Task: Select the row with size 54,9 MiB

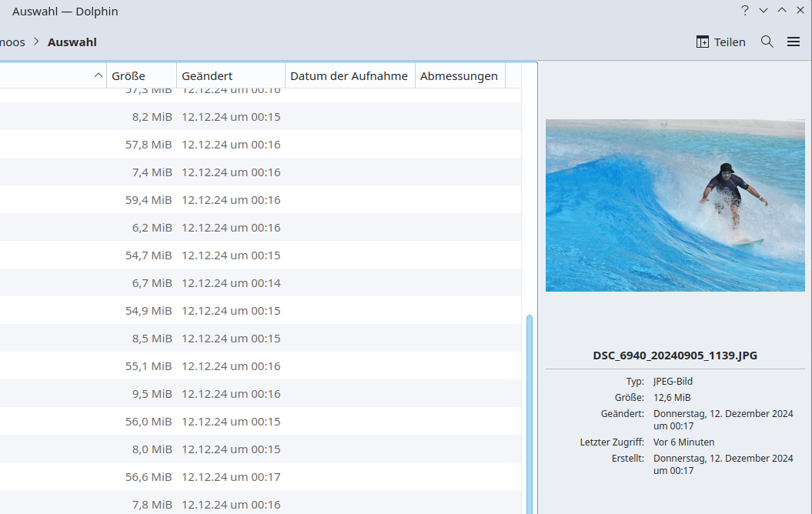Action: (260, 311)
